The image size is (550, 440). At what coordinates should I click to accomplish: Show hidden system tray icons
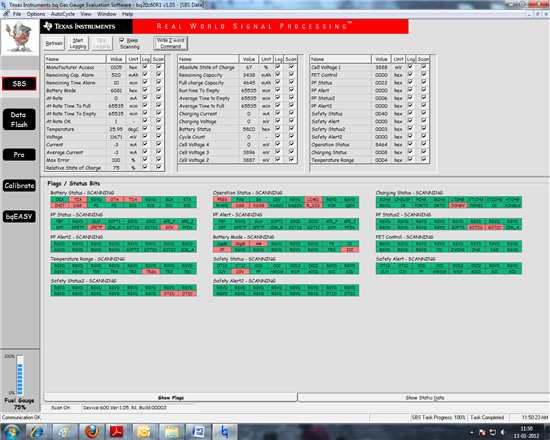click(x=472, y=432)
